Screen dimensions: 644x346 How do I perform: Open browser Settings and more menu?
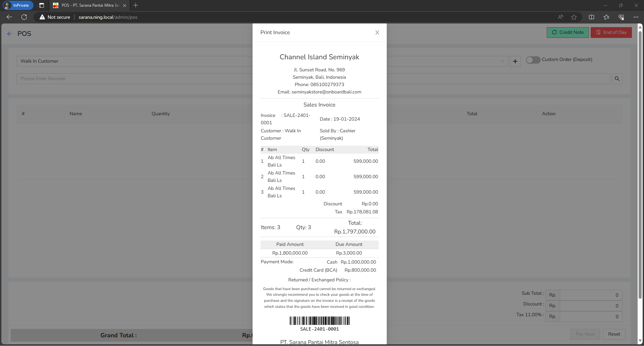[636, 17]
